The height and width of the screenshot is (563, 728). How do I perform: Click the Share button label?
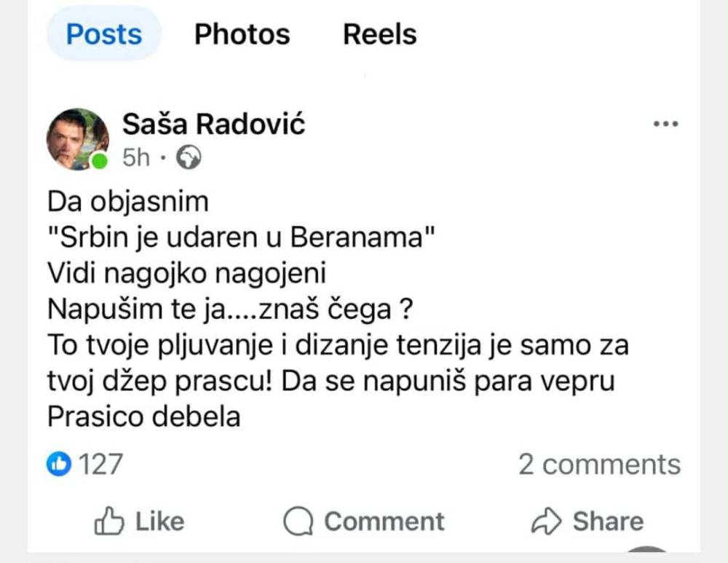point(608,521)
